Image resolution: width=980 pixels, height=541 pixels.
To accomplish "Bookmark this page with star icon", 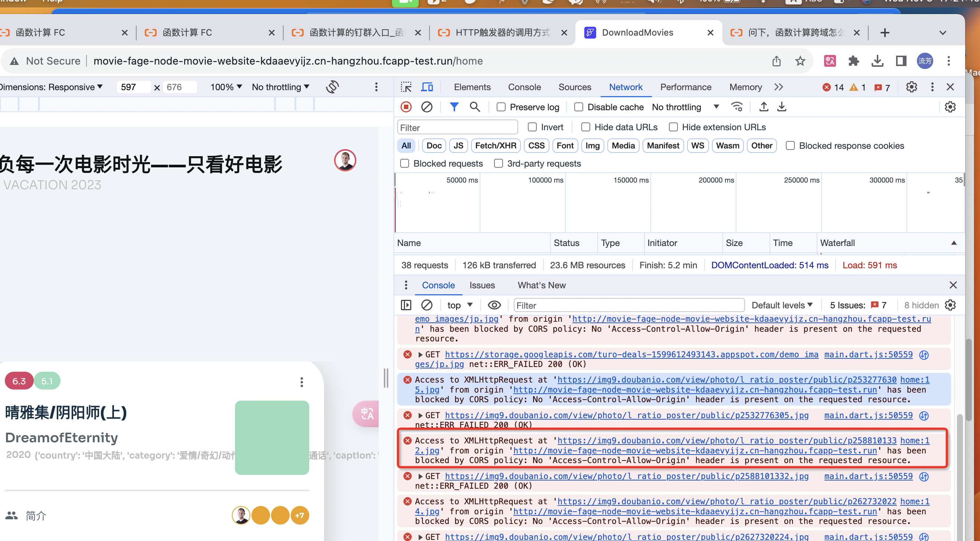I will 800,61.
